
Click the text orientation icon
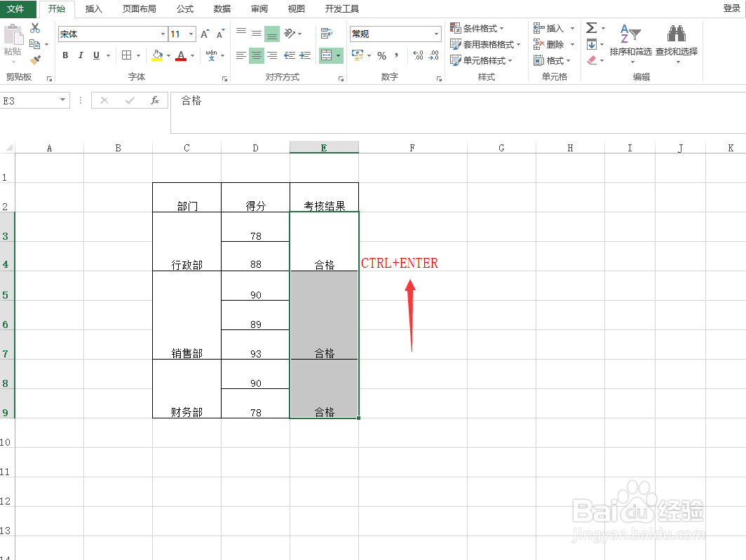[290, 34]
